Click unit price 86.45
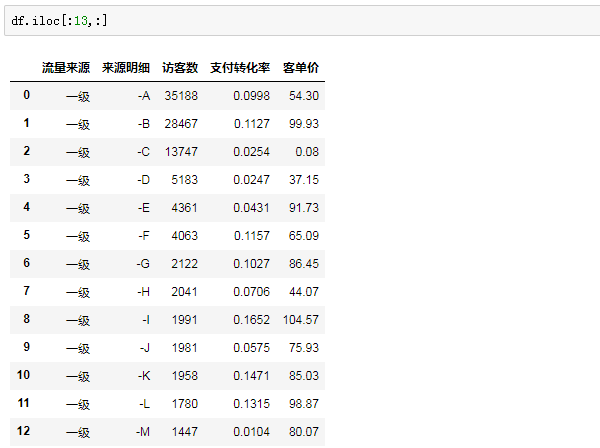This screenshot has width=600, height=448. tap(304, 264)
